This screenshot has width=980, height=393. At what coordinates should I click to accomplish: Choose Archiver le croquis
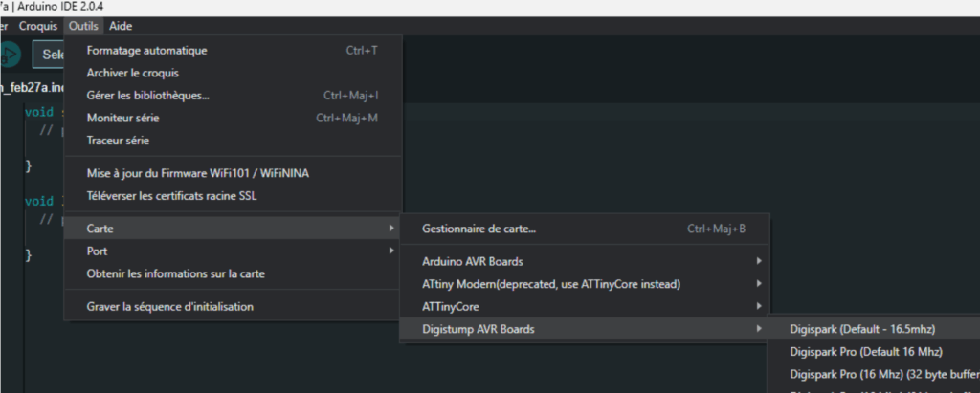[x=132, y=73]
